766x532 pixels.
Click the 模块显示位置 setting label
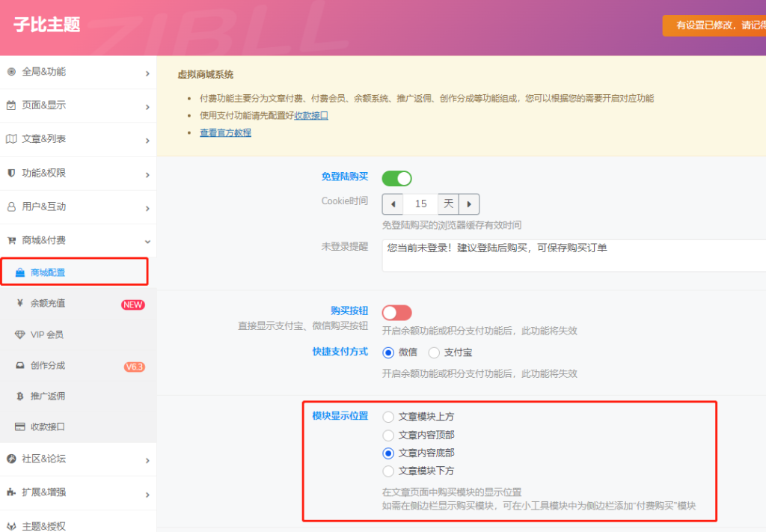(340, 416)
